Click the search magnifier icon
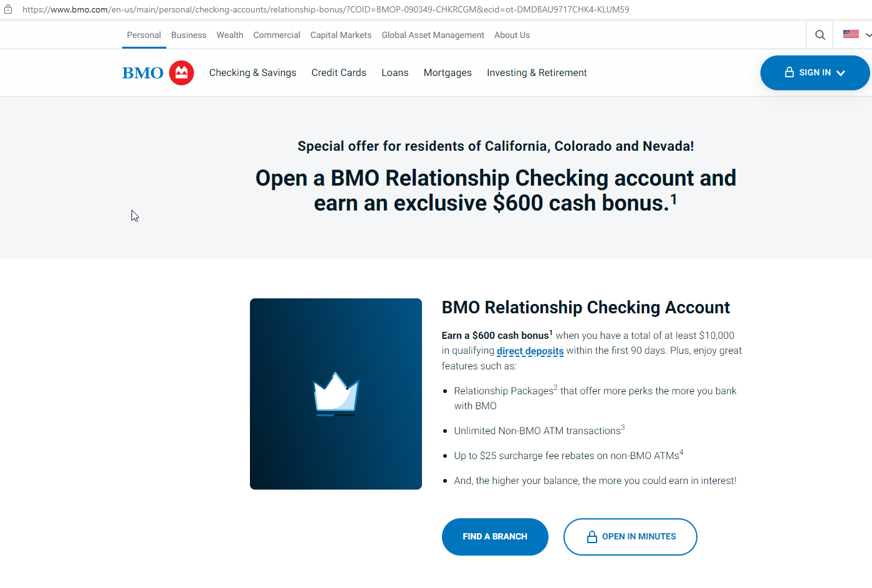The image size is (872, 588). (820, 35)
